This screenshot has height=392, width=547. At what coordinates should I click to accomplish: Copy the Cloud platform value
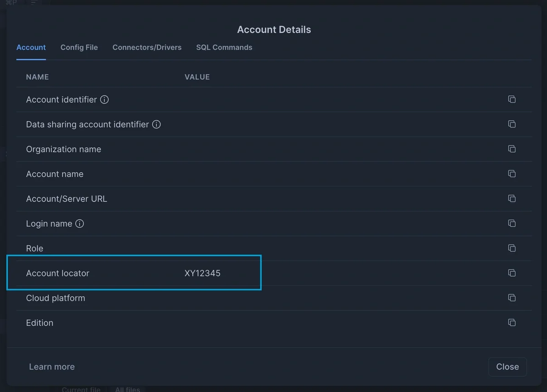click(x=512, y=298)
